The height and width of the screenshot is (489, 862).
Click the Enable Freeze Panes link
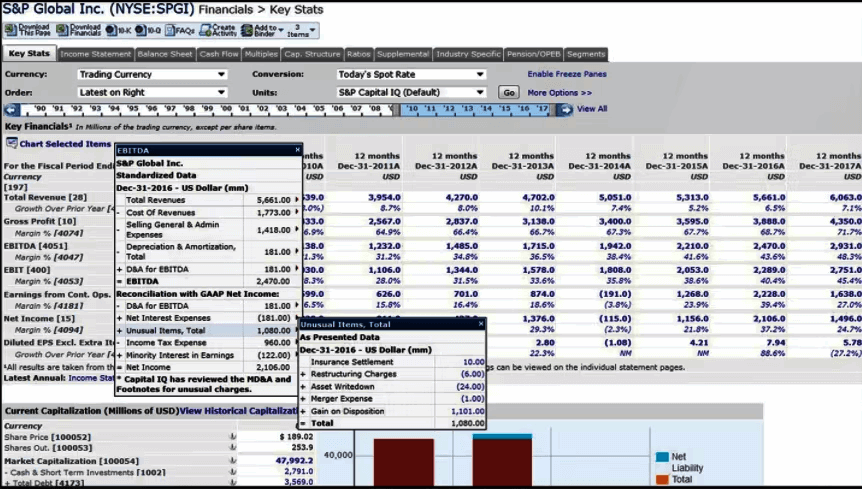coord(567,74)
